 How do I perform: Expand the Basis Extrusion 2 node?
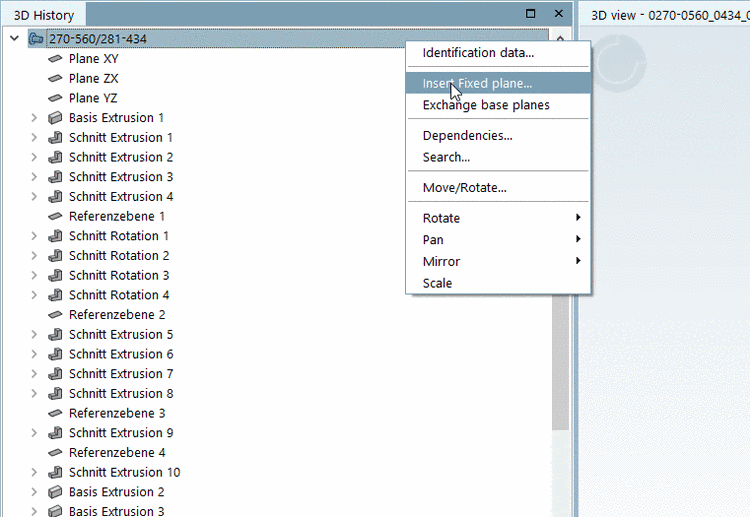pyautogui.click(x=34, y=492)
